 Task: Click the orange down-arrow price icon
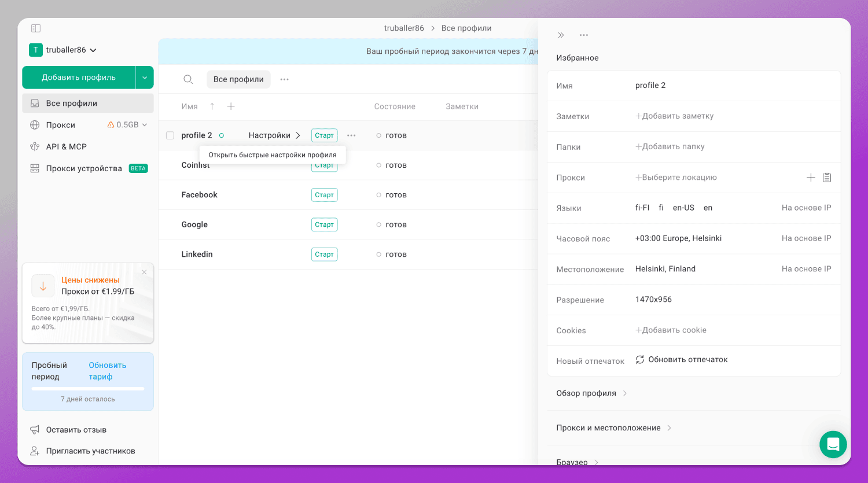pyautogui.click(x=43, y=286)
